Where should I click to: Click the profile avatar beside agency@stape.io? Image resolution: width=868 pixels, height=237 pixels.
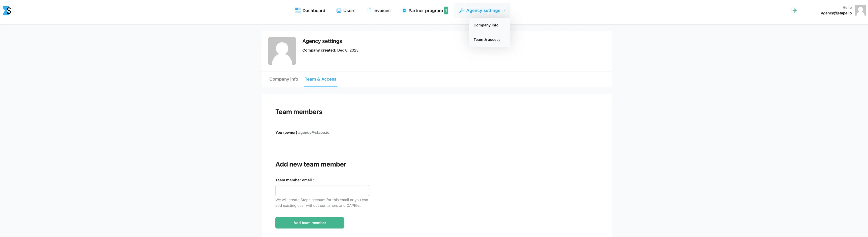(860, 10)
